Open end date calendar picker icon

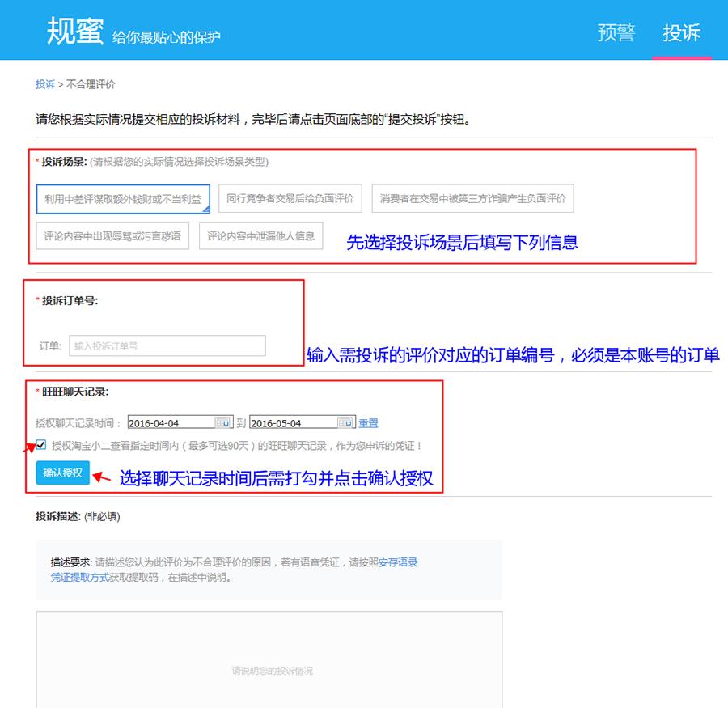[345, 422]
